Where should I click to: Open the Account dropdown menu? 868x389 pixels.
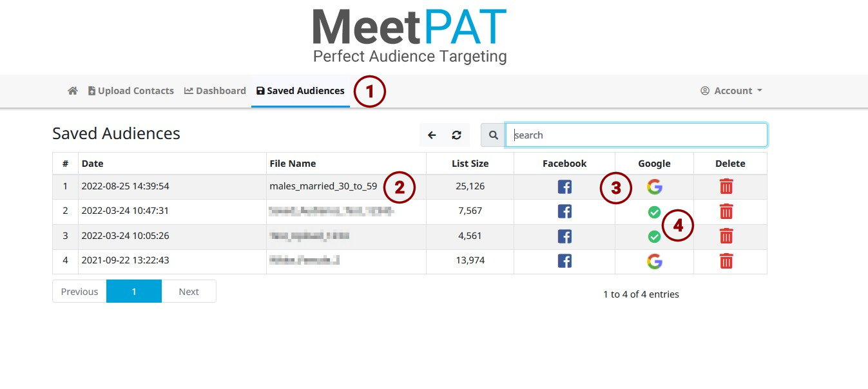731,91
